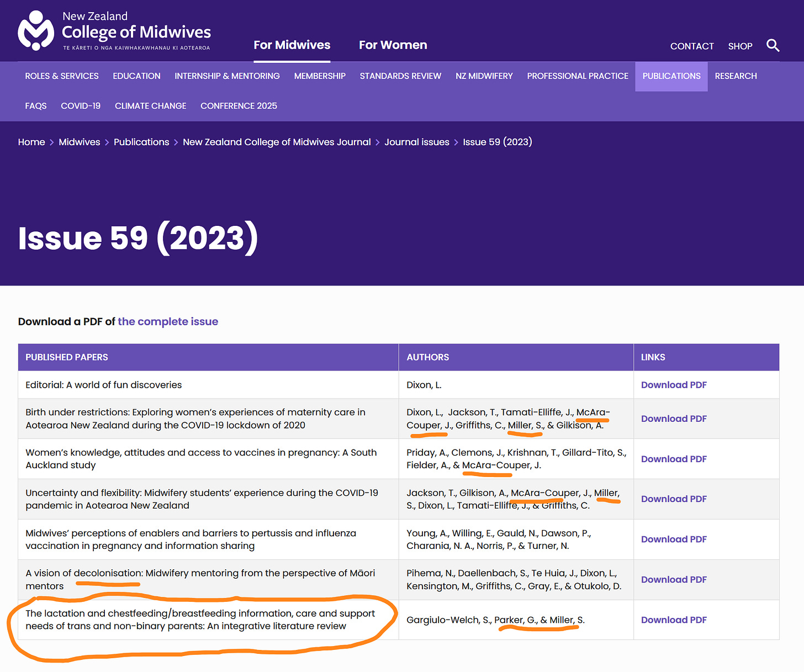804x672 pixels.
Task: Select Professional Practice menu item
Action: click(578, 76)
